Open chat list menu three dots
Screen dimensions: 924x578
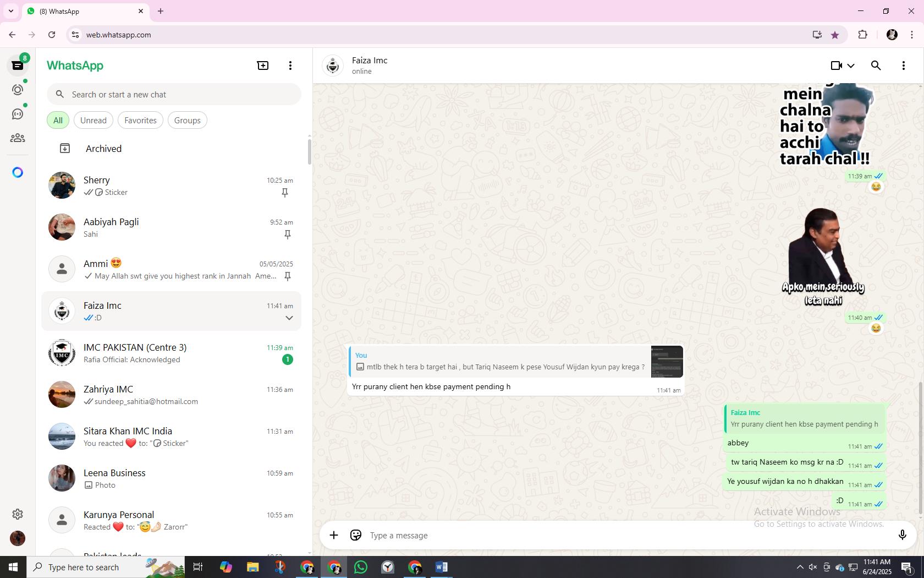290,66
